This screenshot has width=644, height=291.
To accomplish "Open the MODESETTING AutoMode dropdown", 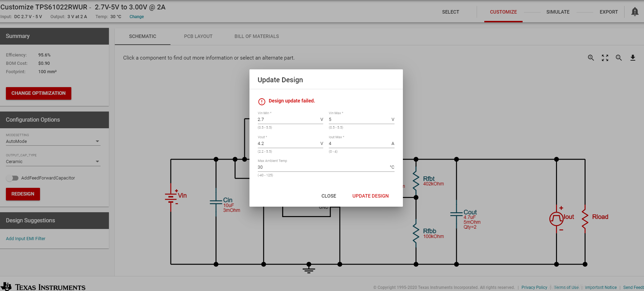I will coord(53,141).
